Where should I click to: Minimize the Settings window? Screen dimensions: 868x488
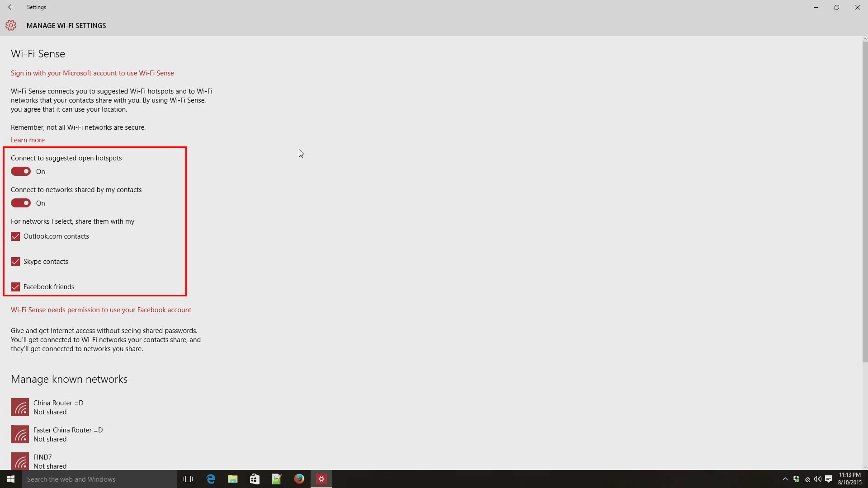click(x=816, y=7)
